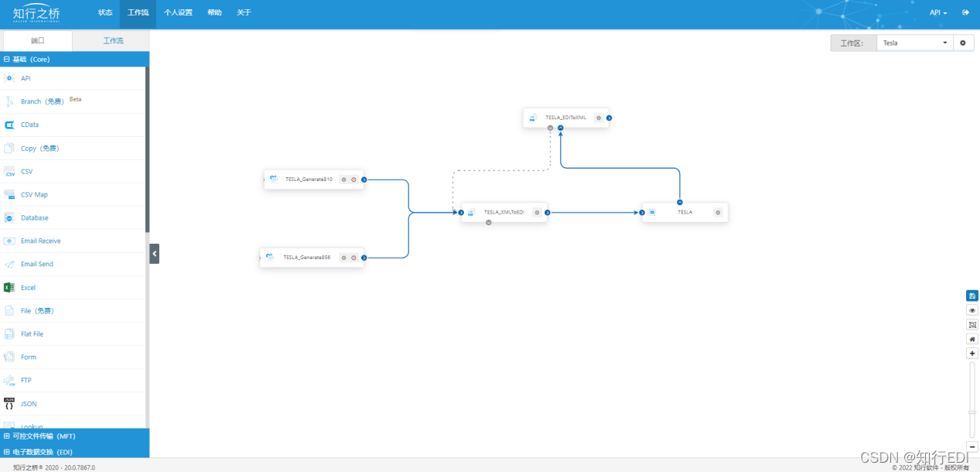Viewport: 980px width, 472px height.
Task: Open the 帮助 menu
Action: (x=214, y=13)
